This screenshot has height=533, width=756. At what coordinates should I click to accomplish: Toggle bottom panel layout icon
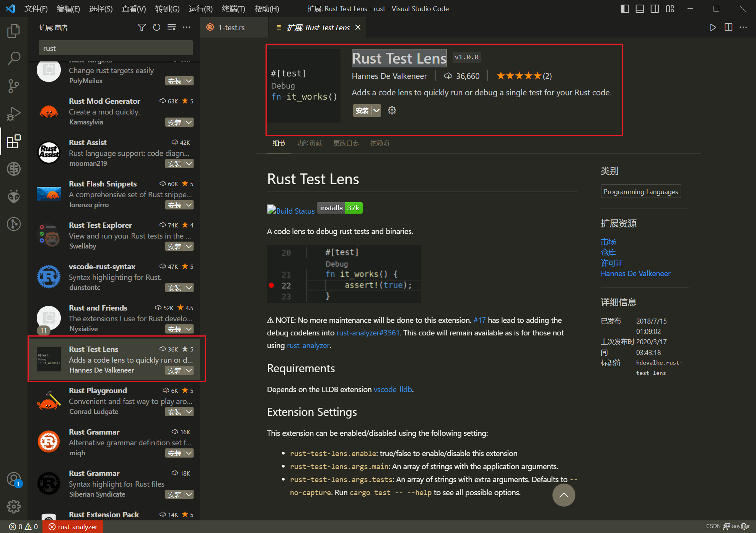[x=640, y=8]
